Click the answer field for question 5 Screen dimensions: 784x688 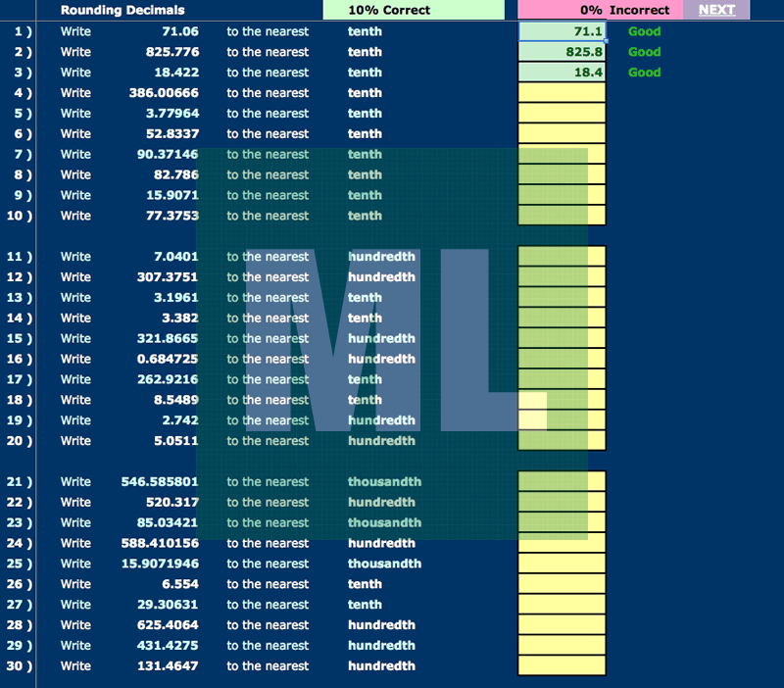pyautogui.click(x=562, y=114)
